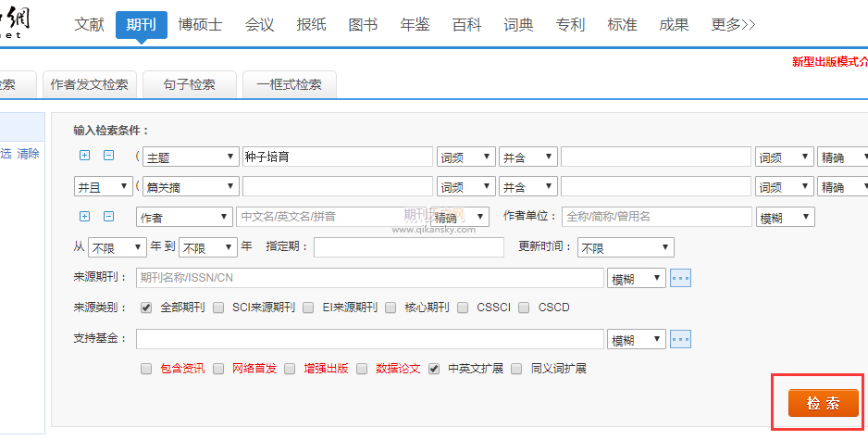The image size is (868, 440).
Task: Open the 句子检索 search tab
Action: tap(189, 84)
